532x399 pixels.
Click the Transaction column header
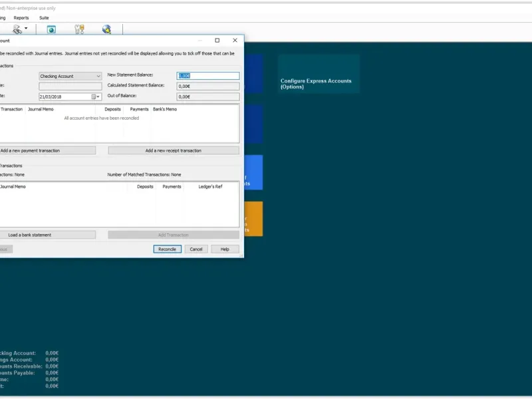(x=11, y=109)
